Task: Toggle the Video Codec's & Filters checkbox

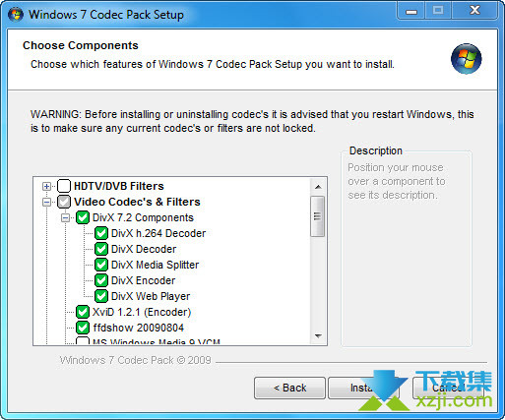Action: coord(64,202)
